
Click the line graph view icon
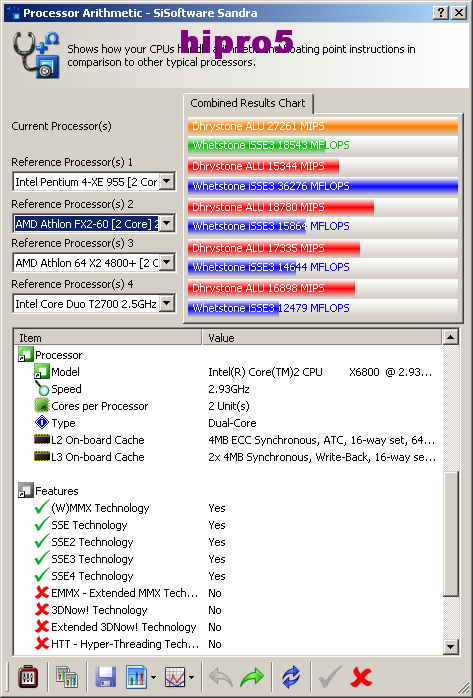[175, 677]
